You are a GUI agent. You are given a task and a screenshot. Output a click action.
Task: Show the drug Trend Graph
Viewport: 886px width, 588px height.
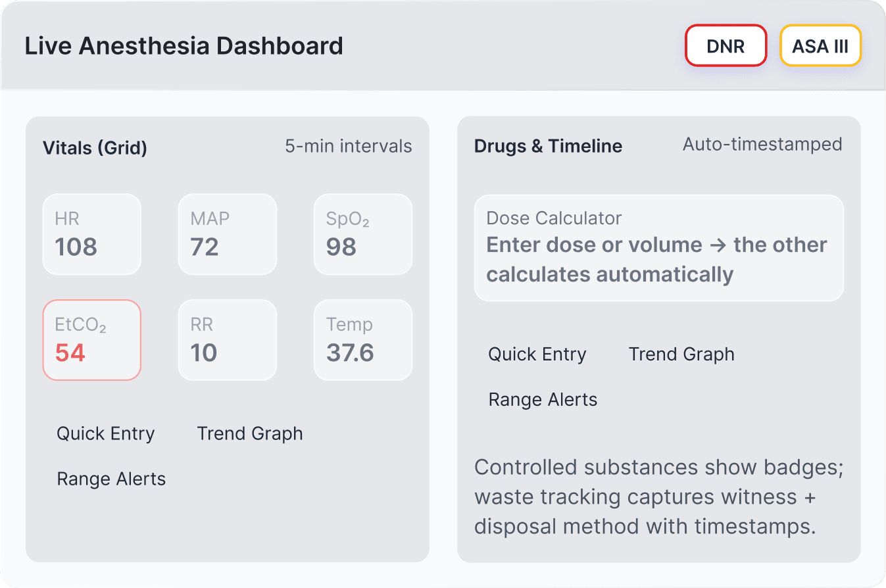point(681,355)
